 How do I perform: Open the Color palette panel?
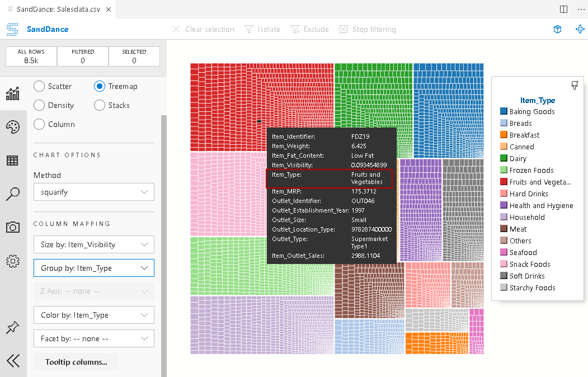coord(12,127)
